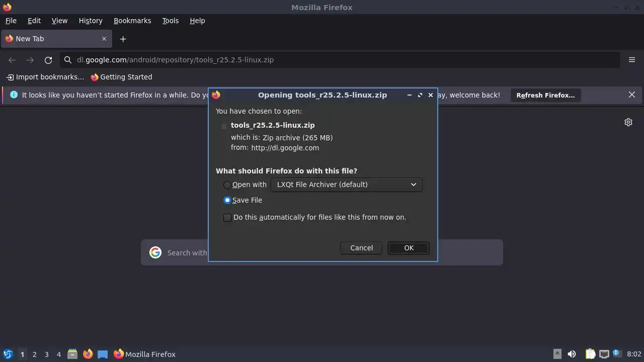Open new tab page settings gear

628,122
